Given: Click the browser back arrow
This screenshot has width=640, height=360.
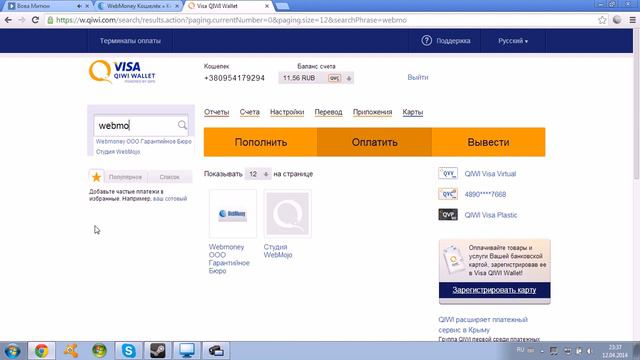Looking at the screenshot, I should pyautogui.click(x=8, y=20).
